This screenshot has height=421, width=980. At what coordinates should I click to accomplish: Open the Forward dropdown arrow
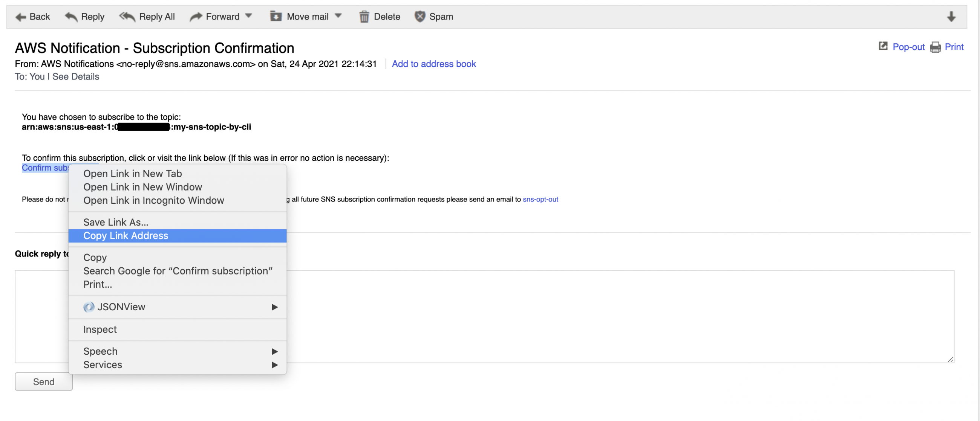tap(248, 16)
